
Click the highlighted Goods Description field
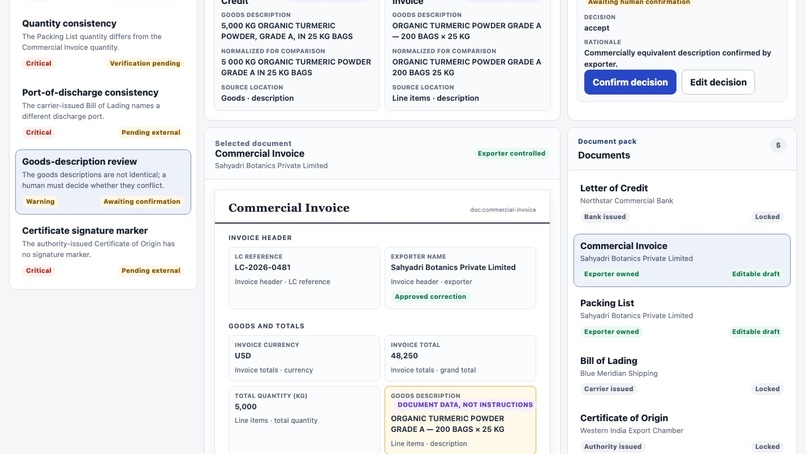pos(460,420)
